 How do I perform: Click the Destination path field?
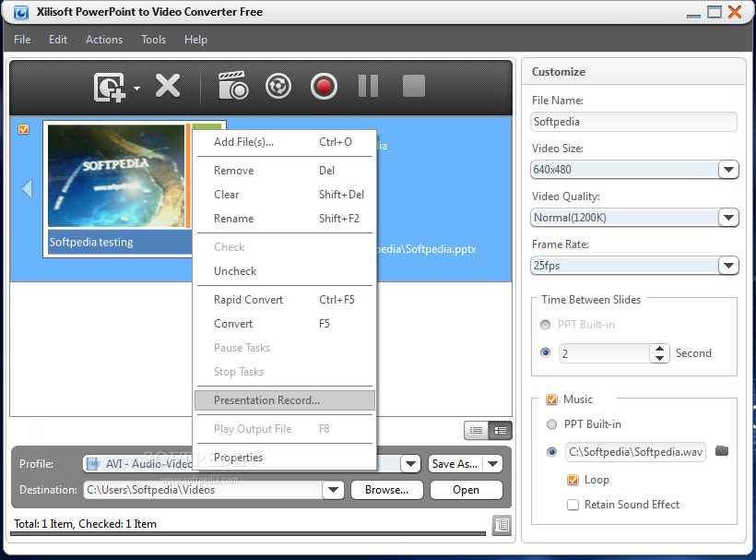coord(203,490)
